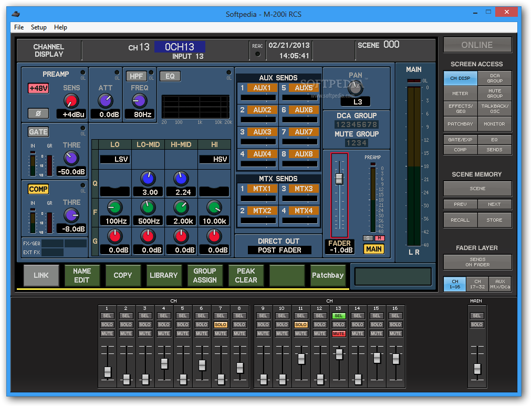Click the HI frequency green knob
This screenshot has height=407, width=532.
tap(214, 207)
